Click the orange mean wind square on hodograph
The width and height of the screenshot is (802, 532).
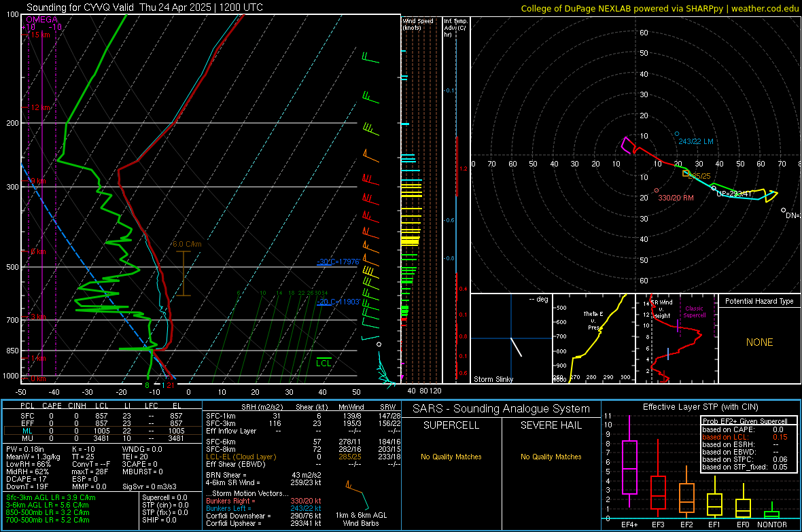[x=686, y=173]
